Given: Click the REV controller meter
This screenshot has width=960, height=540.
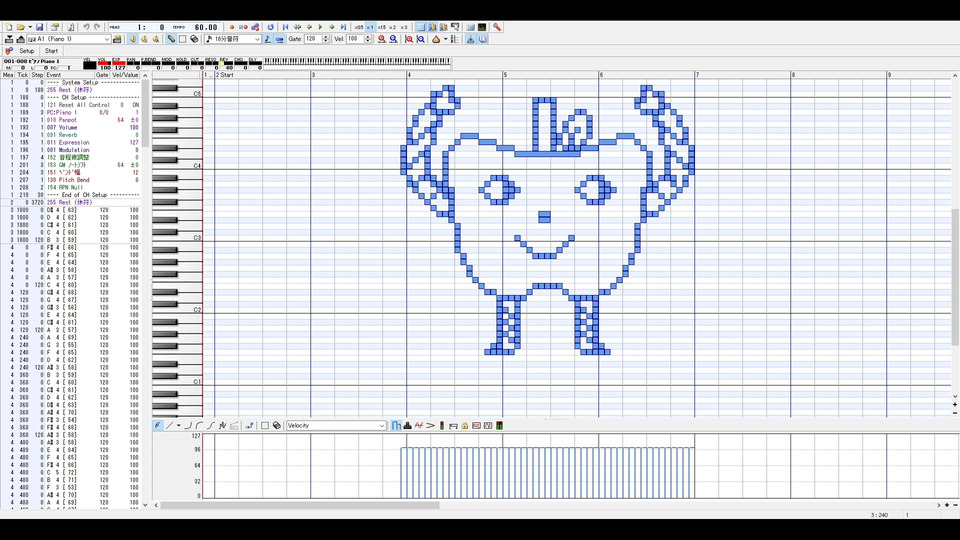Looking at the screenshot, I should tap(224, 62).
